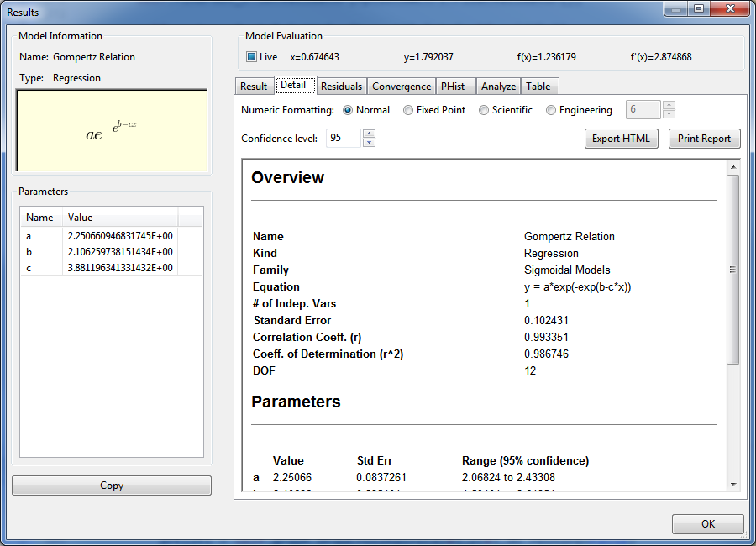Click the Value column header in Parameters

[x=120, y=218]
